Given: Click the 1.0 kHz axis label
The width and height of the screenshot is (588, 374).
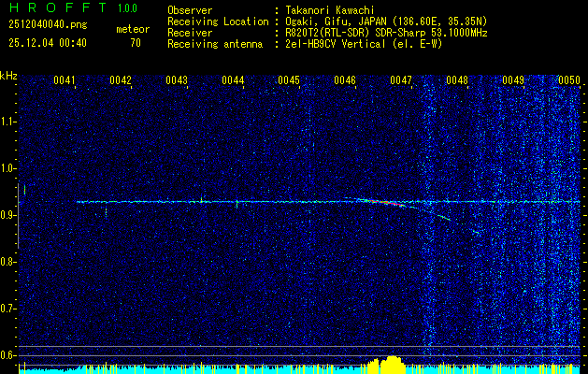Looking at the screenshot, I should 7,168.
